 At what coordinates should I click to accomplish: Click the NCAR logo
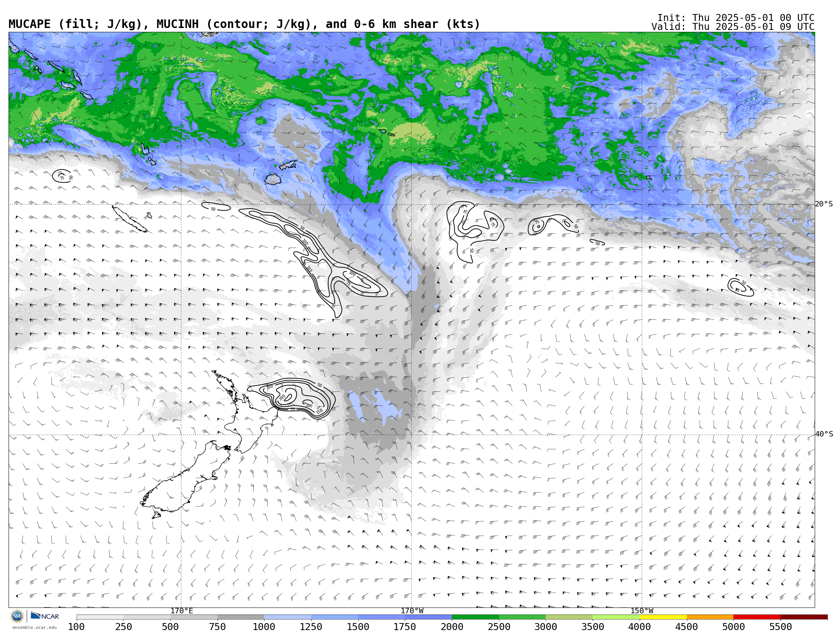45,616
